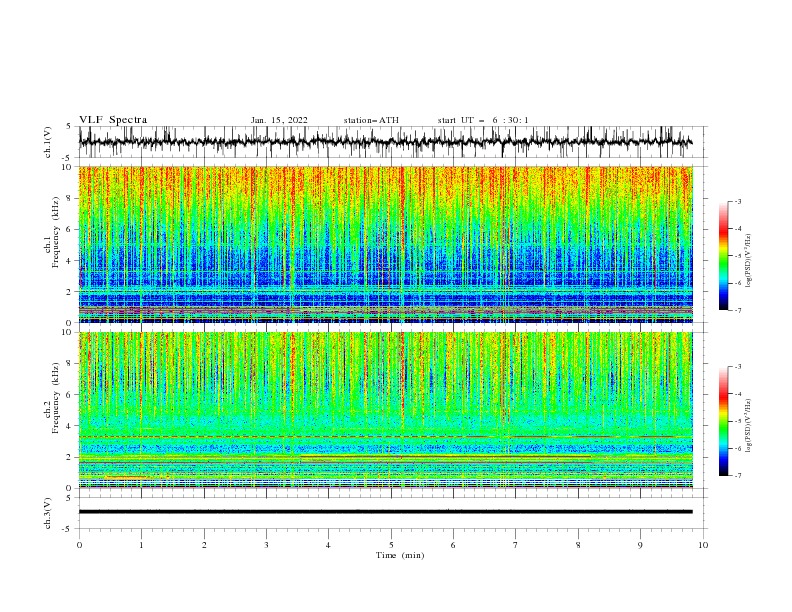The height and width of the screenshot is (612, 792).
Task: Click the "5" volt tick of ch.1 waveform
Action: pos(70,126)
